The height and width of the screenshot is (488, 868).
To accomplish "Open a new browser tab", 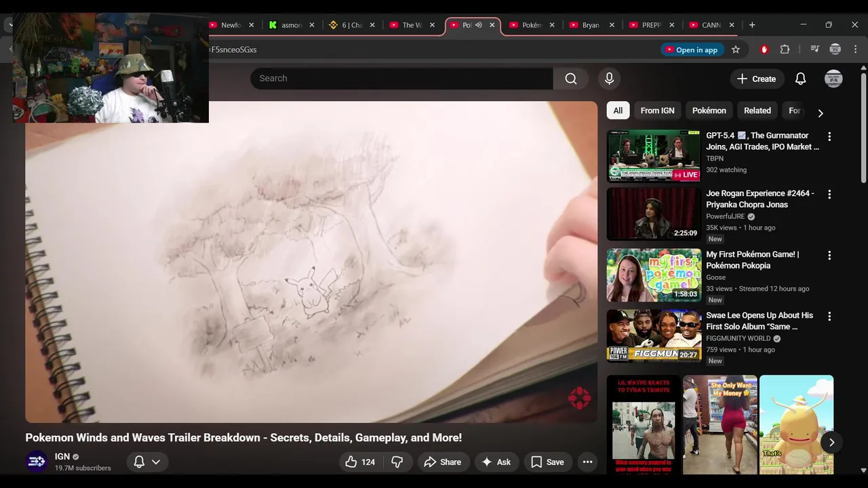I will 751,25.
